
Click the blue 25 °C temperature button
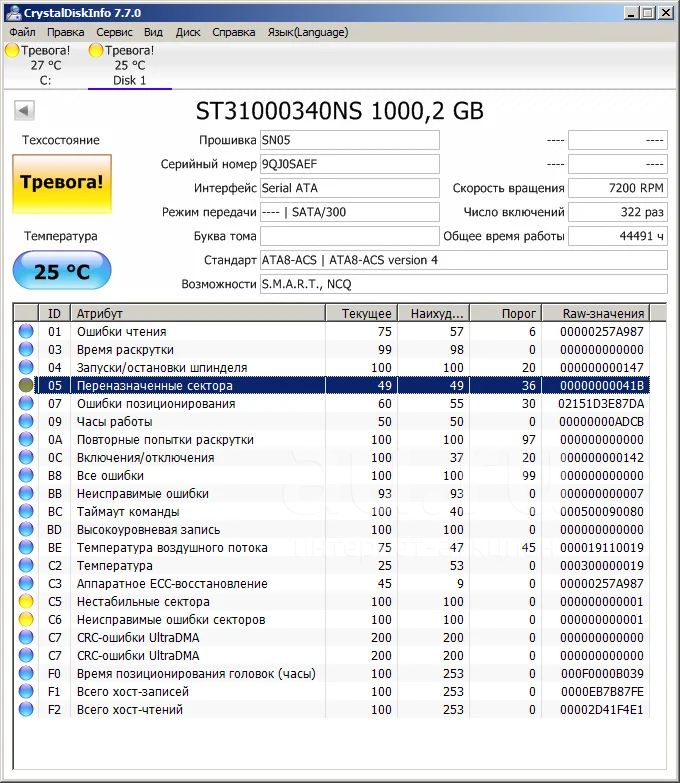tap(62, 270)
